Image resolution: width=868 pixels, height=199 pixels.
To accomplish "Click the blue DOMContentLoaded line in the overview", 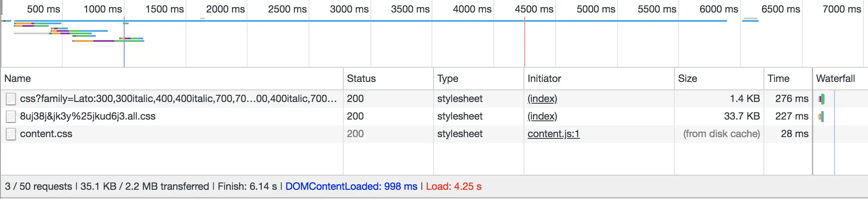I will tap(124, 42).
